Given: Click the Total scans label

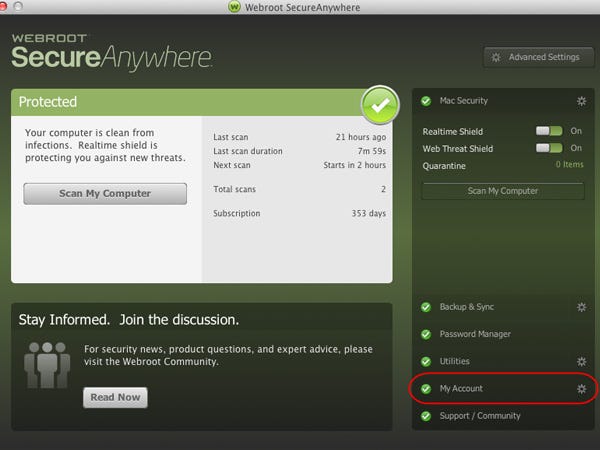Looking at the screenshot, I should (x=235, y=189).
